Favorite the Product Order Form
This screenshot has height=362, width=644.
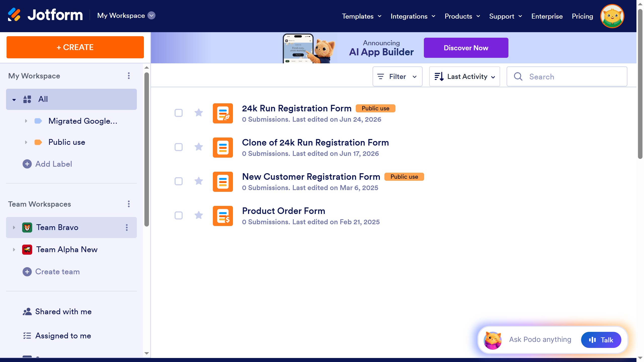click(x=199, y=215)
